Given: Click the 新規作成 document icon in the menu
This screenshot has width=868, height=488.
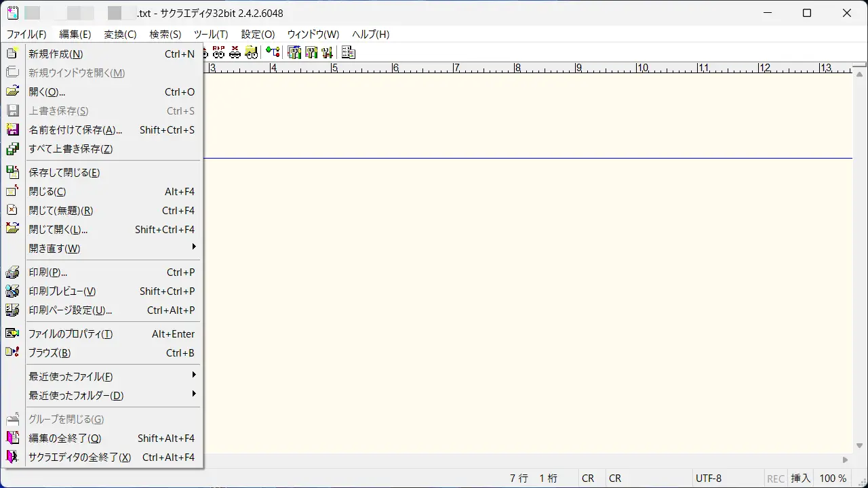Looking at the screenshot, I should tap(12, 54).
